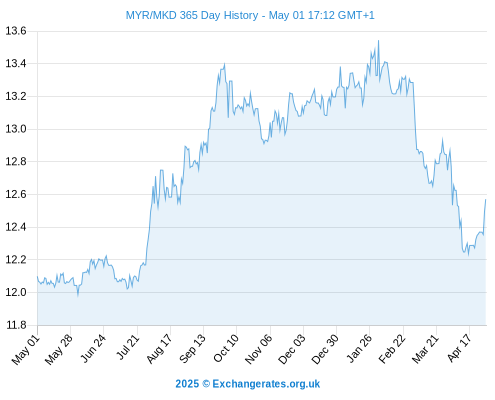The width and height of the screenshot is (495, 400).
Task: Select the May 28 date label
Action: pyautogui.click(x=59, y=350)
